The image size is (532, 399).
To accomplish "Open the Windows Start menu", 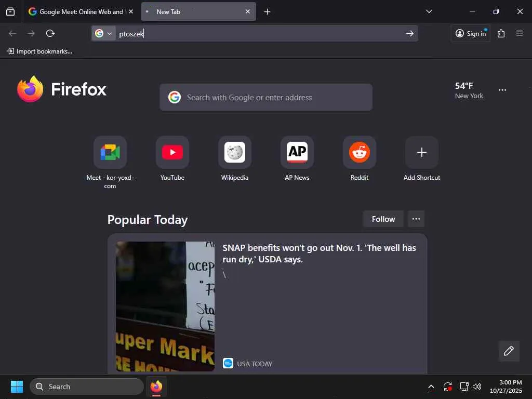I will tap(17, 387).
